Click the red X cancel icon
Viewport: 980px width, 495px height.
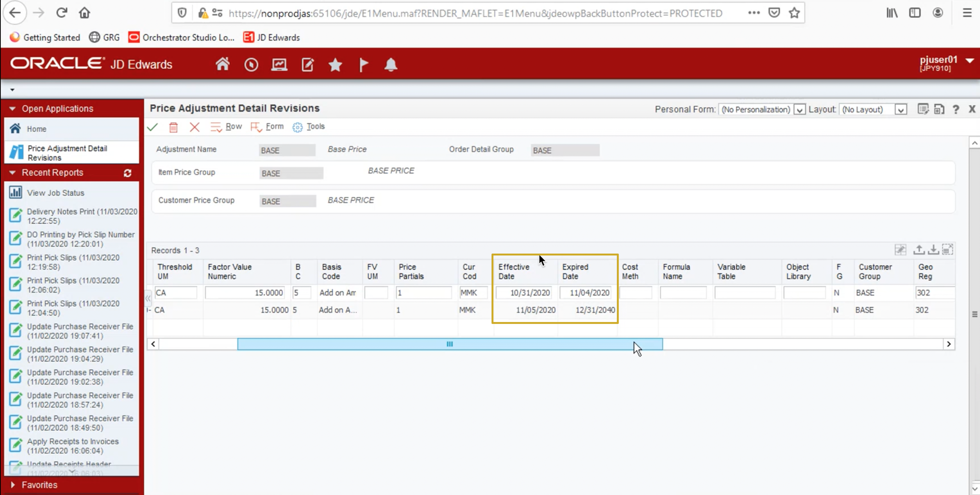194,127
